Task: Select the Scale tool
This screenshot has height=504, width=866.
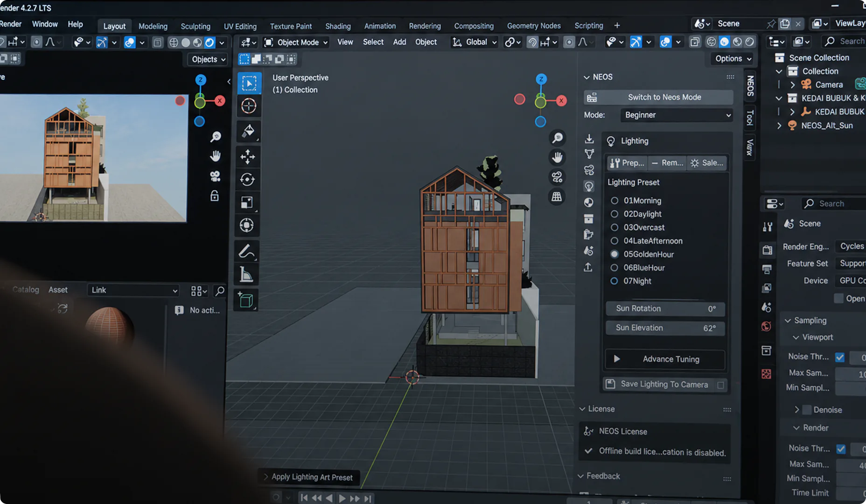Action: [247, 202]
